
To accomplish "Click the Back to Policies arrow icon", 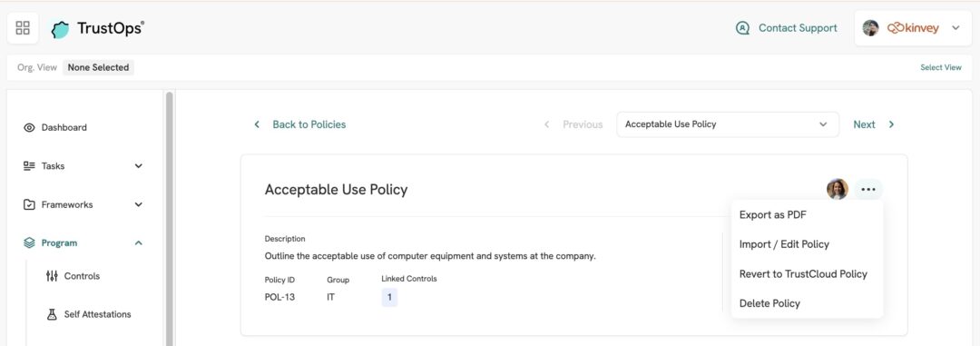I will click(256, 124).
